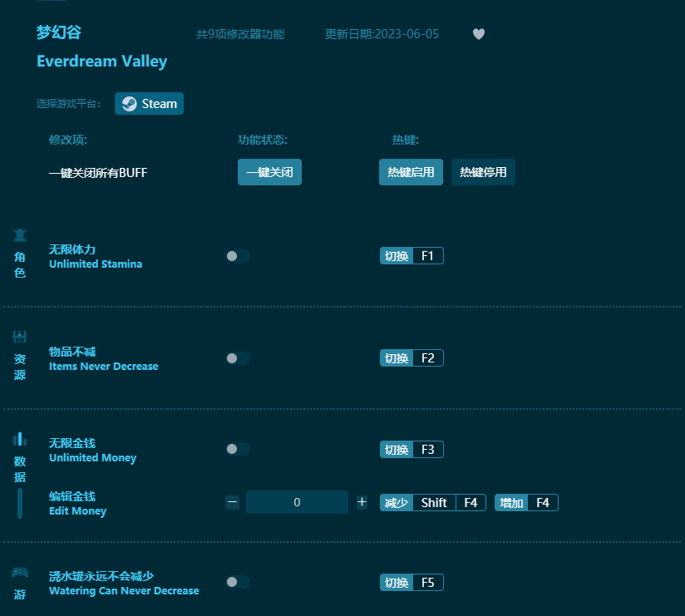Click the 选择游戏平台 label
Image resolution: width=685 pixels, height=616 pixels.
click(x=68, y=104)
